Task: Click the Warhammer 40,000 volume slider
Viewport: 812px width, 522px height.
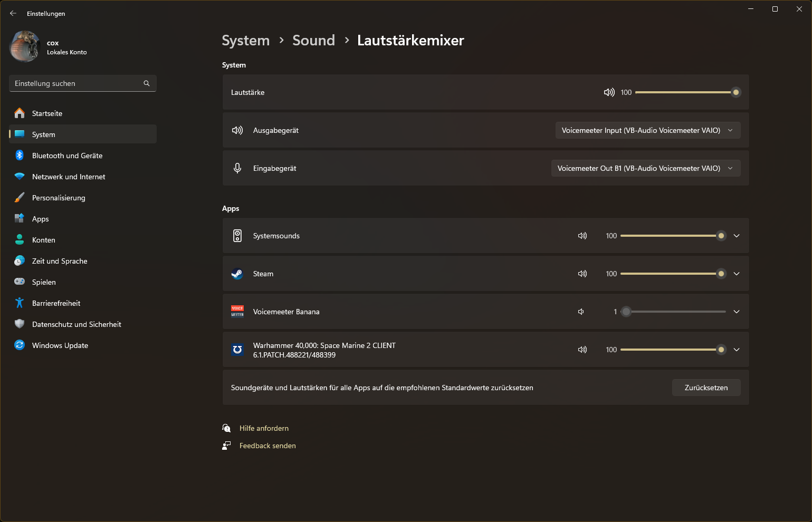Action: [x=673, y=350]
